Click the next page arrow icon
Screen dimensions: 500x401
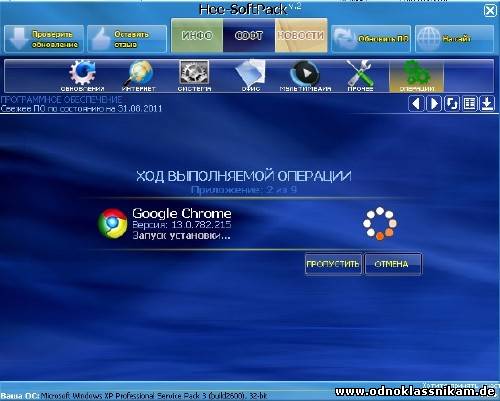pos(434,104)
